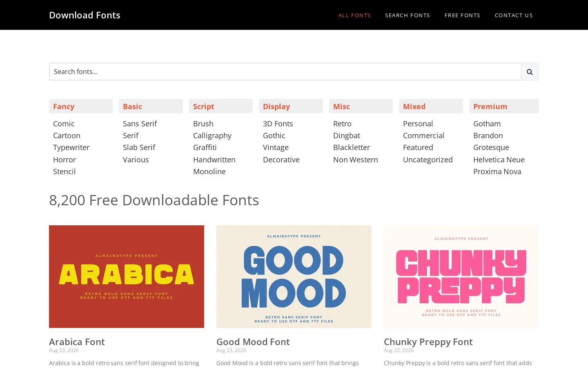The width and height of the screenshot is (588, 368).
Task: Open the Calligraphy category
Action: (212, 135)
